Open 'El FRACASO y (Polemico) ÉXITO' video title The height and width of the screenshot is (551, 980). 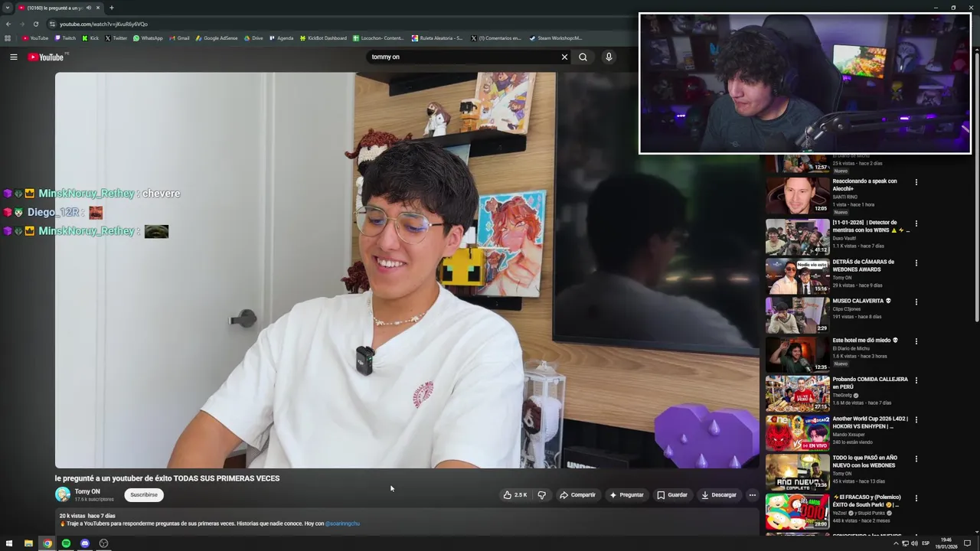(867, 501)
